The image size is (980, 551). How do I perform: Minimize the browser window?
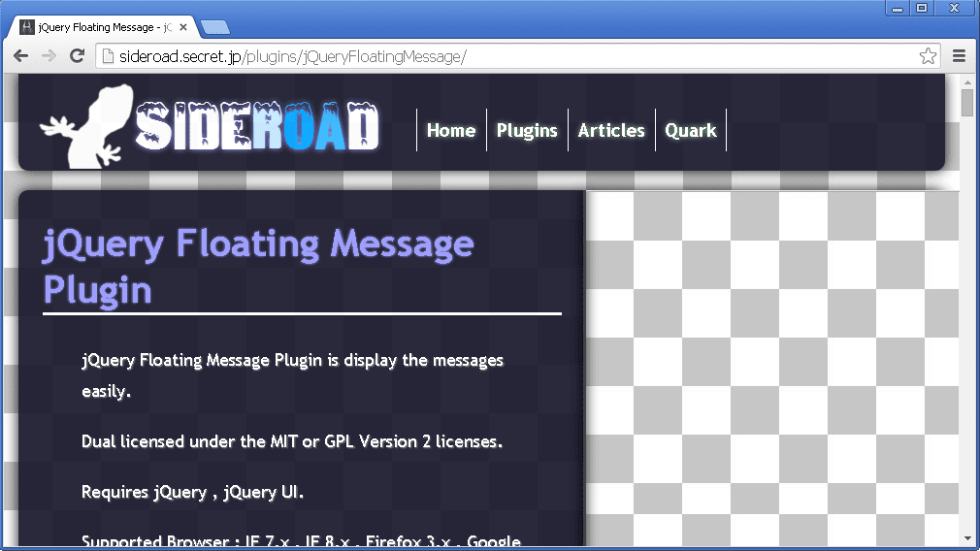(898, 8)
